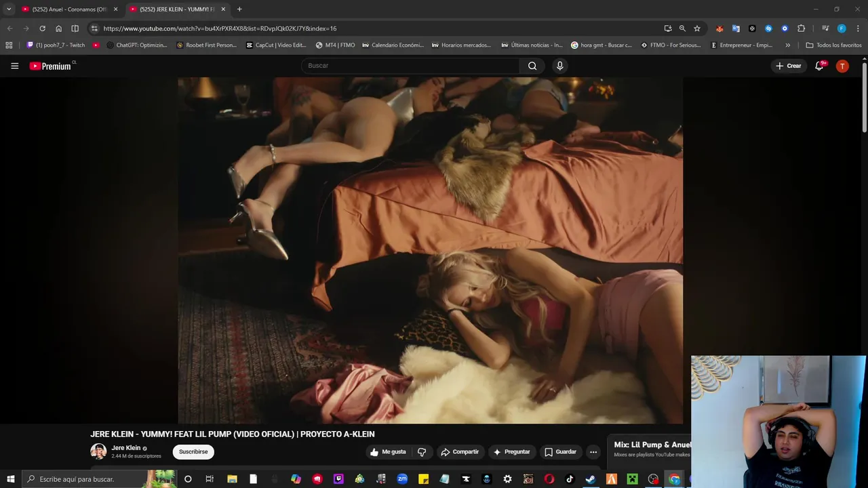Go to the browser home page
Screen dimensions: 868x488
[58, 28]
